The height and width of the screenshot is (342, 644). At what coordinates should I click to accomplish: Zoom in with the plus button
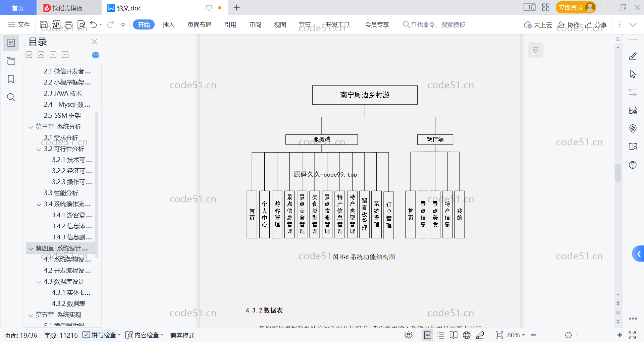click(620, 335)
